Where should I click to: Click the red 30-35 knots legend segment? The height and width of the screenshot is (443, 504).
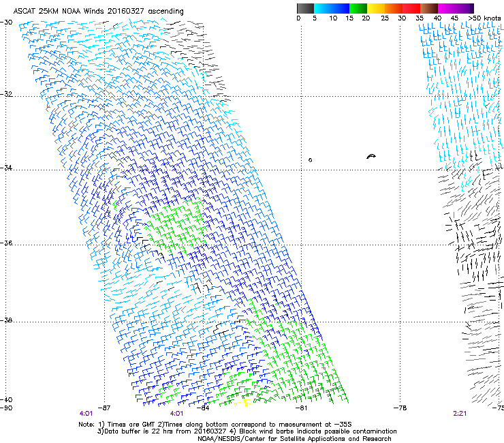point(411,8)
